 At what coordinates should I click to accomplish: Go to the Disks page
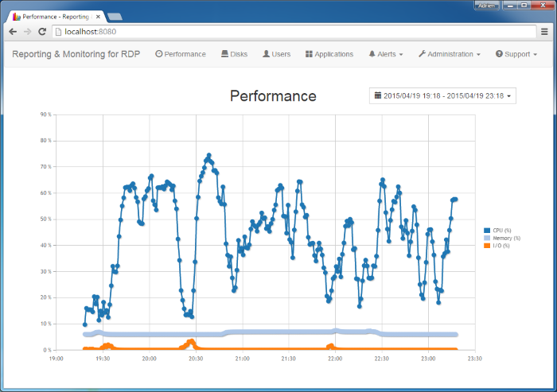click(234, 54)
